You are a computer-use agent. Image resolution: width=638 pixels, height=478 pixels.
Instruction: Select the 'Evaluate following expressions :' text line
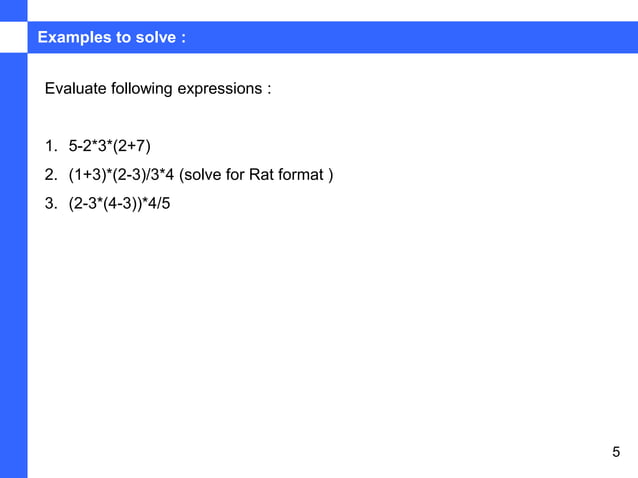coord(158,89)
